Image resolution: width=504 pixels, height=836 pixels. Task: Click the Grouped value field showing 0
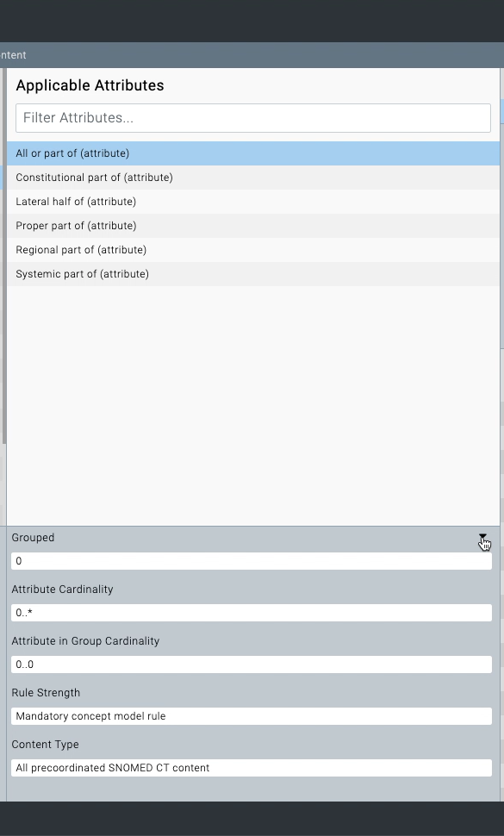click(252, 561)
